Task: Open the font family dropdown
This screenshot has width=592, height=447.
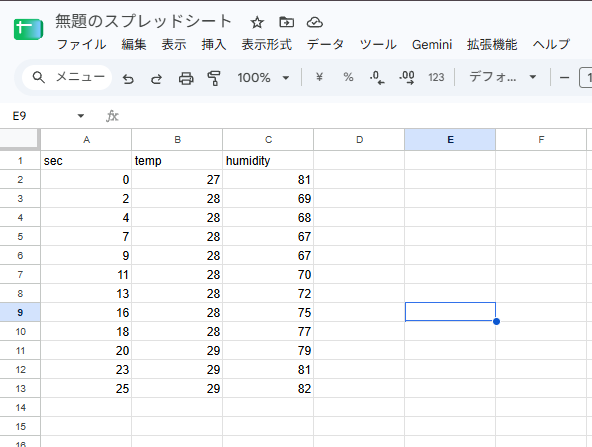Action: click(x=503, y=77)
